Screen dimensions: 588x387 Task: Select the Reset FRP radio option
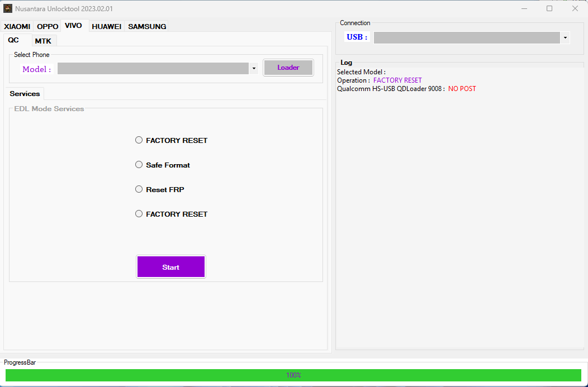[139, 189]
